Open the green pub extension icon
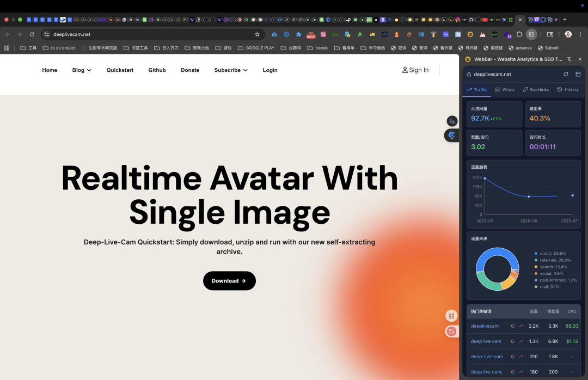588x380 pixels. (x=494, y=34)
